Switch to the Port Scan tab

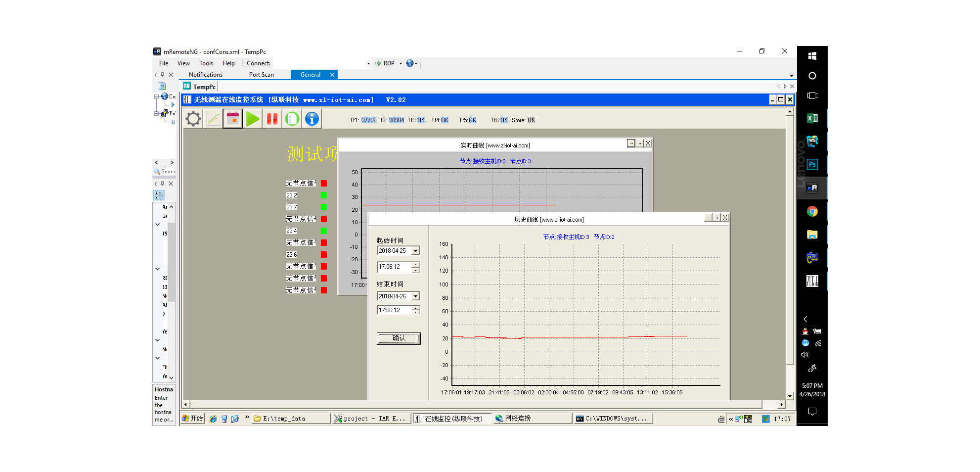pos(262,75)
